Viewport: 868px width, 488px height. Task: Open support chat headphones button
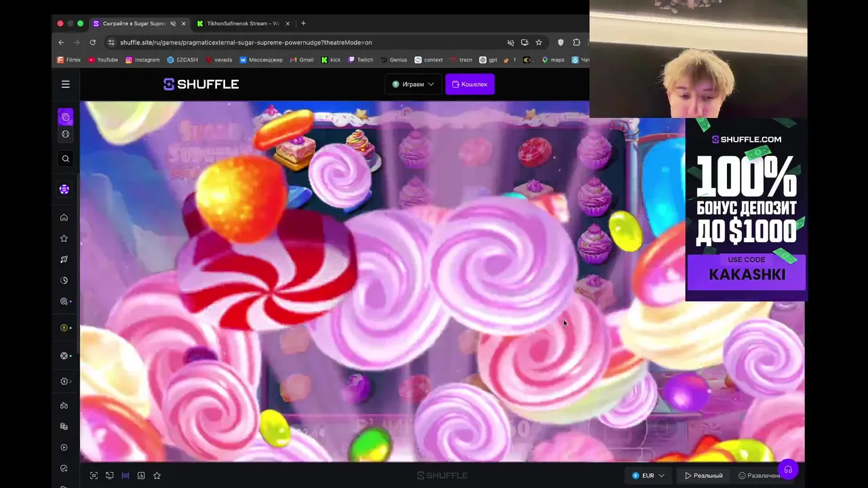pos(788,469)
